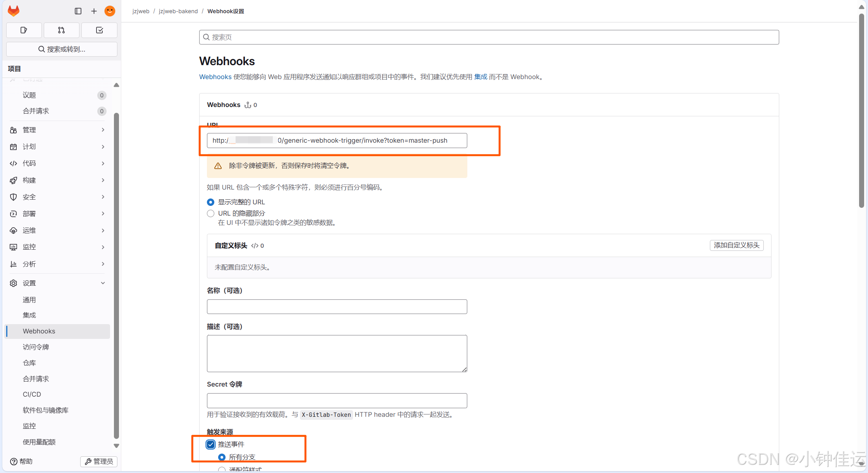Screen dimensions: 868x473
Task: Click the jzjweb-bakend breadcrumb link
Action: [178, 11]
